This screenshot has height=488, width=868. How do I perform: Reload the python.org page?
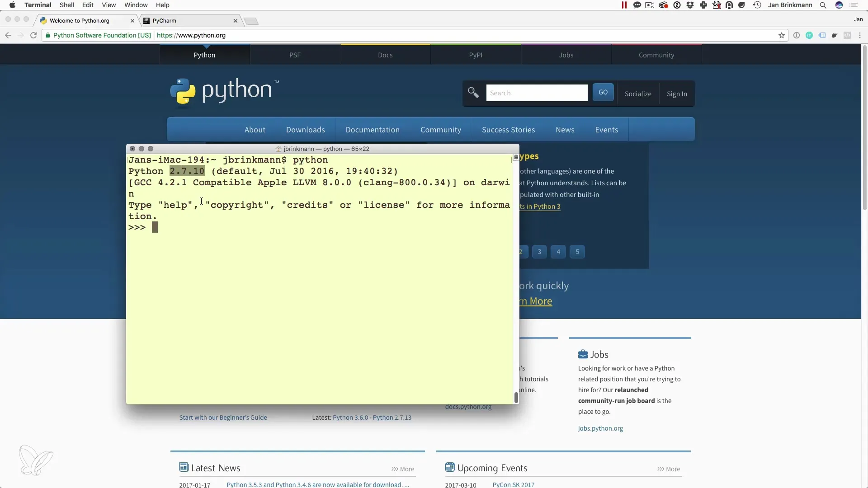coord(33,35)
